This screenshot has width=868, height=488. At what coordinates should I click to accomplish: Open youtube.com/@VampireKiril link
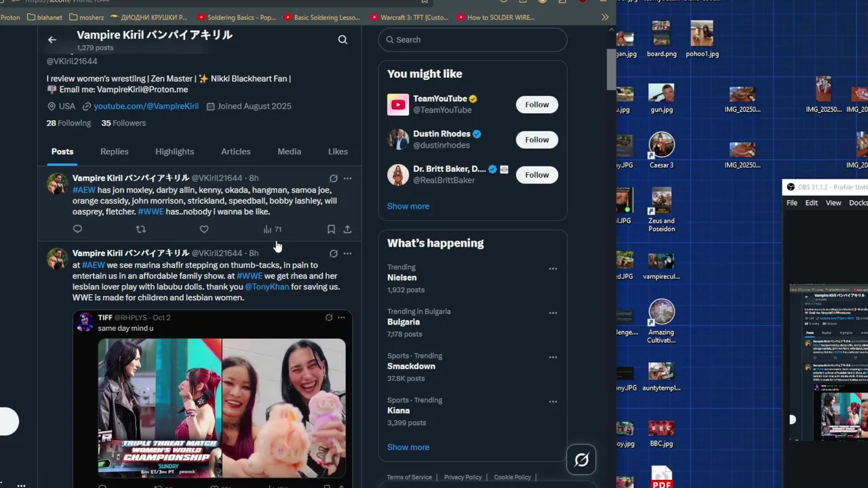(x=146, y=106)
